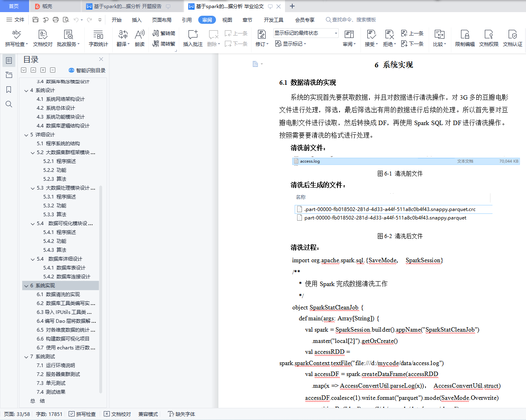The width and height of the screenshot is (526, 420).
Task: Click the 智能识别目录 button
Action: tap(87, 70)
